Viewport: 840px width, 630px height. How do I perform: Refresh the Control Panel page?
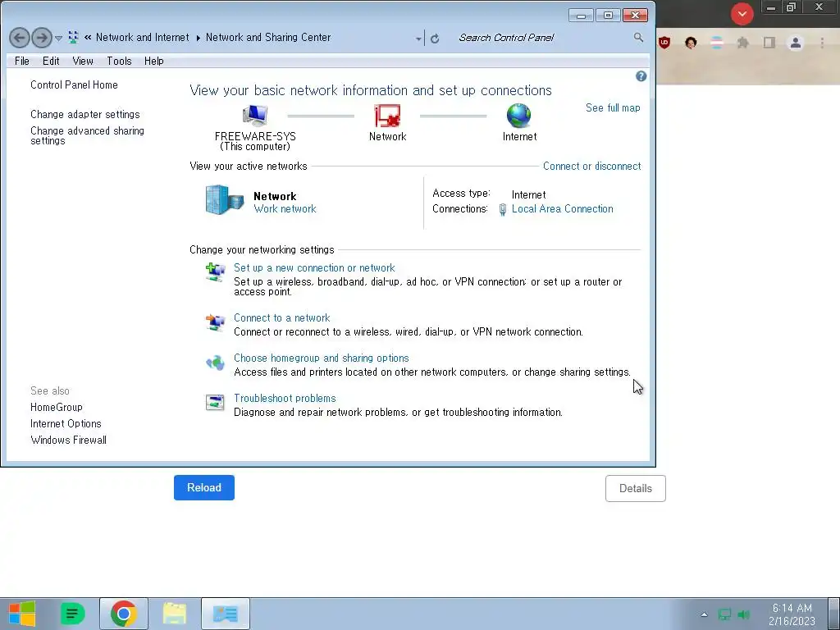[435, 38]
